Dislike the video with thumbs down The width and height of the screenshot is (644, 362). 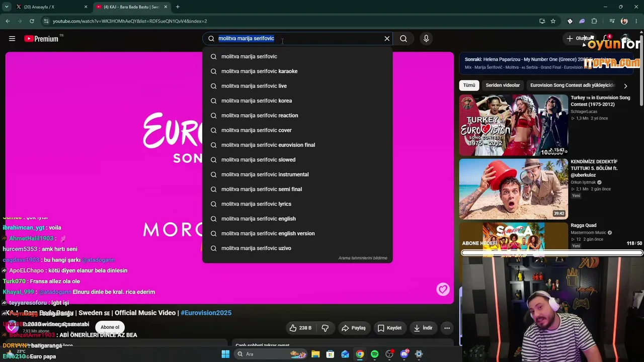325,328
